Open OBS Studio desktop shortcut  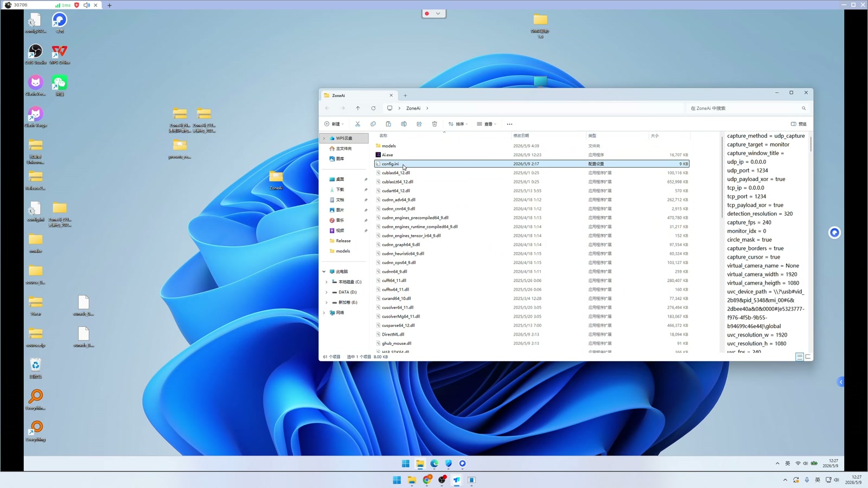(35, 55)
